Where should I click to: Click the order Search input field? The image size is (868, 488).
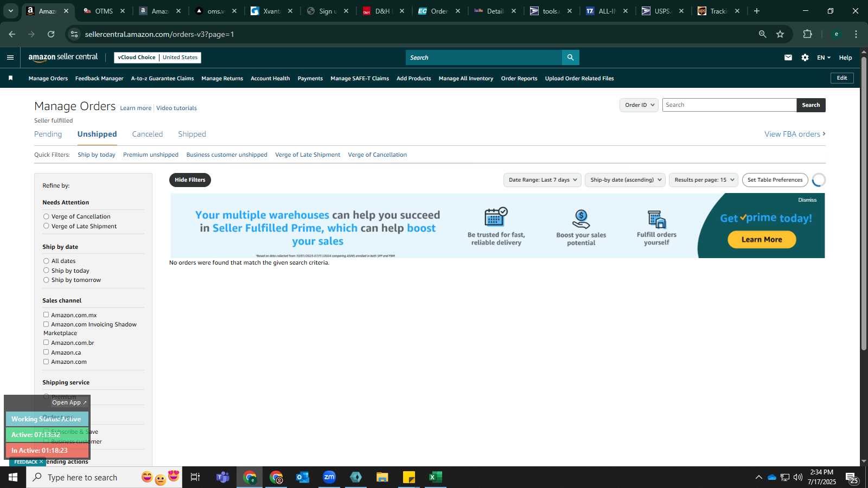pyautogui.click(x=729, y=105)
